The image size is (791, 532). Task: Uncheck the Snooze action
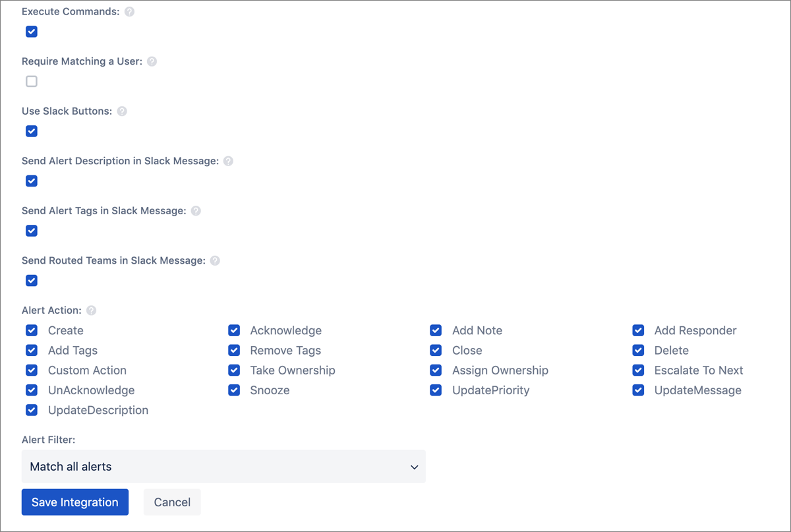pyautogui.click(x=234, y=390)
